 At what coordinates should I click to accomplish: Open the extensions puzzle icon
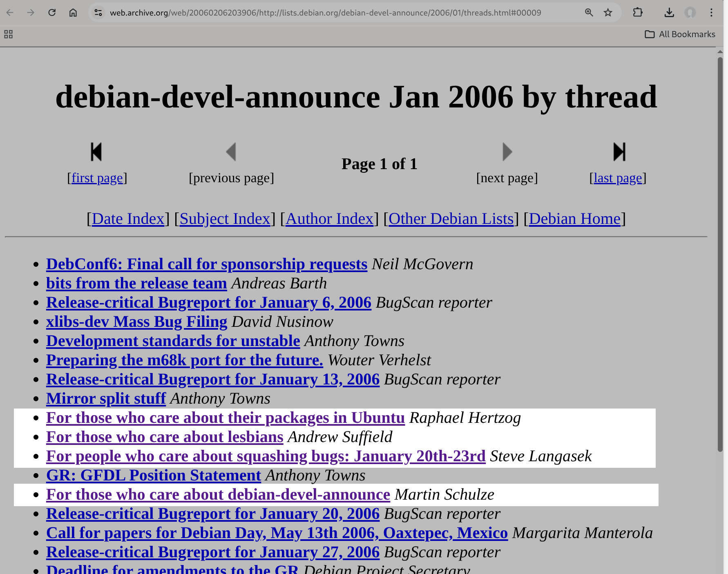[x=638, y=13]
